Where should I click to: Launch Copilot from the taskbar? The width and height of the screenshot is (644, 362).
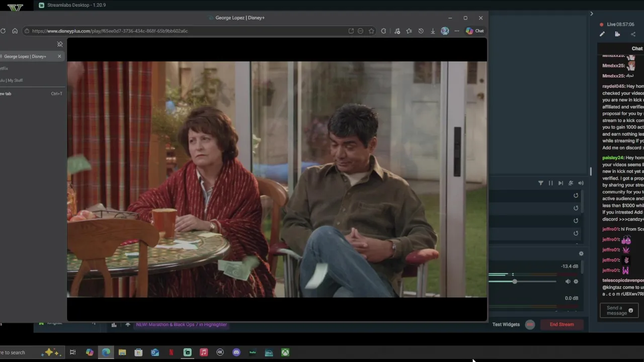tap(90, 352)
